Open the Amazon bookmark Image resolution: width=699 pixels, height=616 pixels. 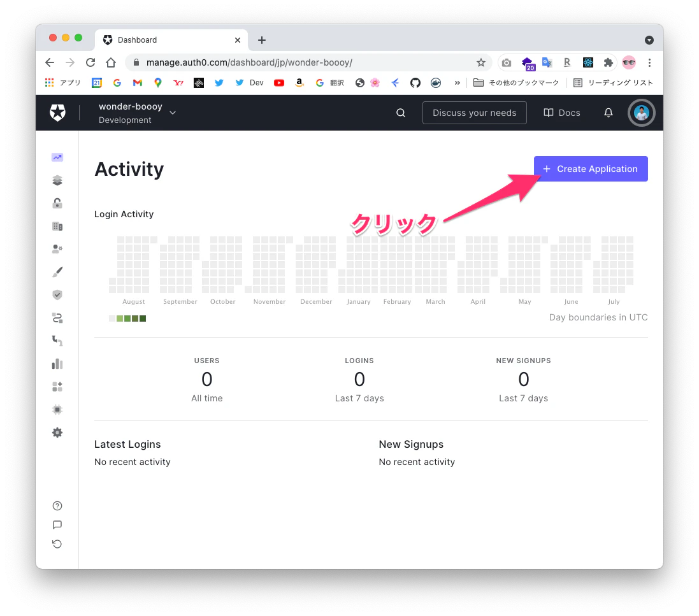tap(299, 83)
